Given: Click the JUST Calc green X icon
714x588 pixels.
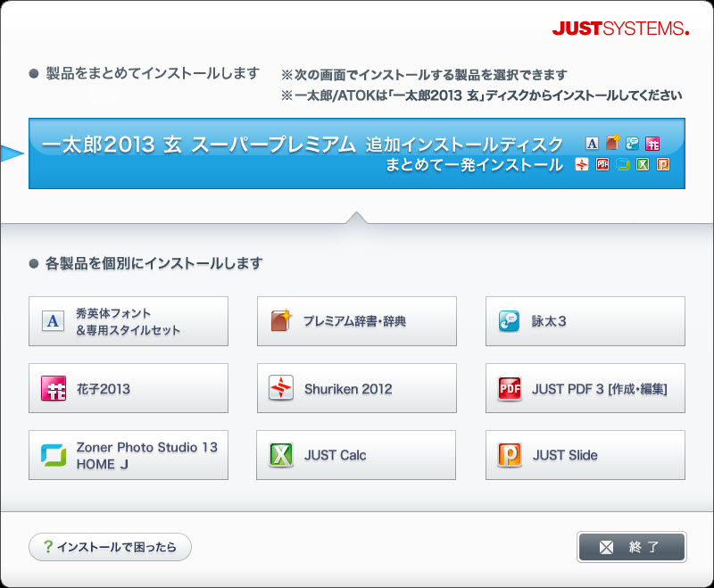Looking at the screenshot, I should (x=281, y=455).
